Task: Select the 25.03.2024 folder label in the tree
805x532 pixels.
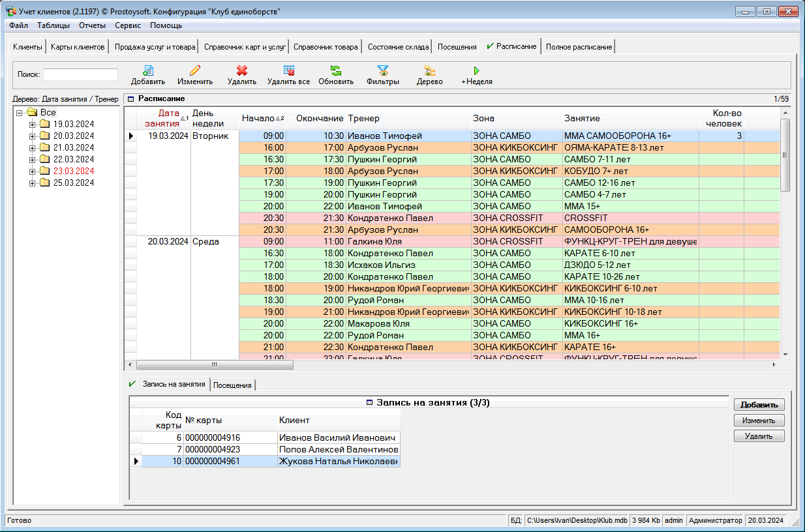Action: click(x=74, y=183)
